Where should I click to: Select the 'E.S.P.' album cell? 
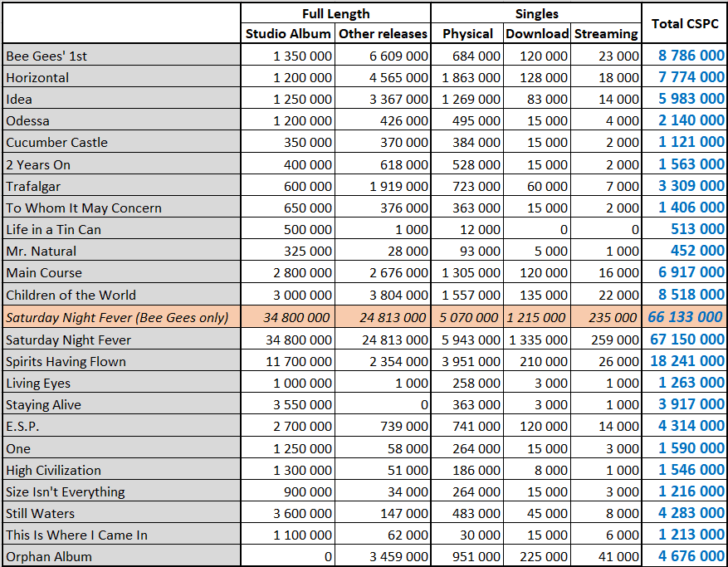[x=122, y=426]
